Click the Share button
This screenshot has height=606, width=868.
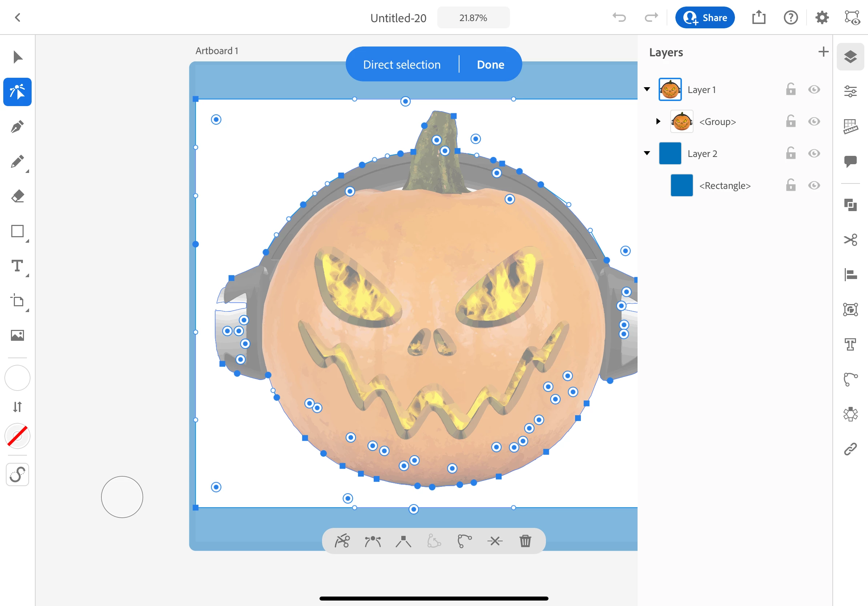pyautogui.click(x=705, y=18)
